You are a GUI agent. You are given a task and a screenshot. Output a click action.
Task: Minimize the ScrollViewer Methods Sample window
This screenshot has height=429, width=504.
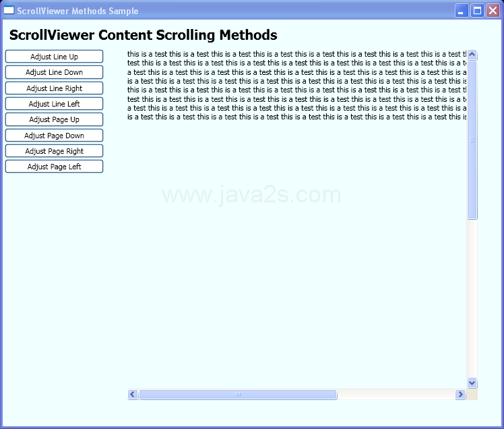point(462,11)
